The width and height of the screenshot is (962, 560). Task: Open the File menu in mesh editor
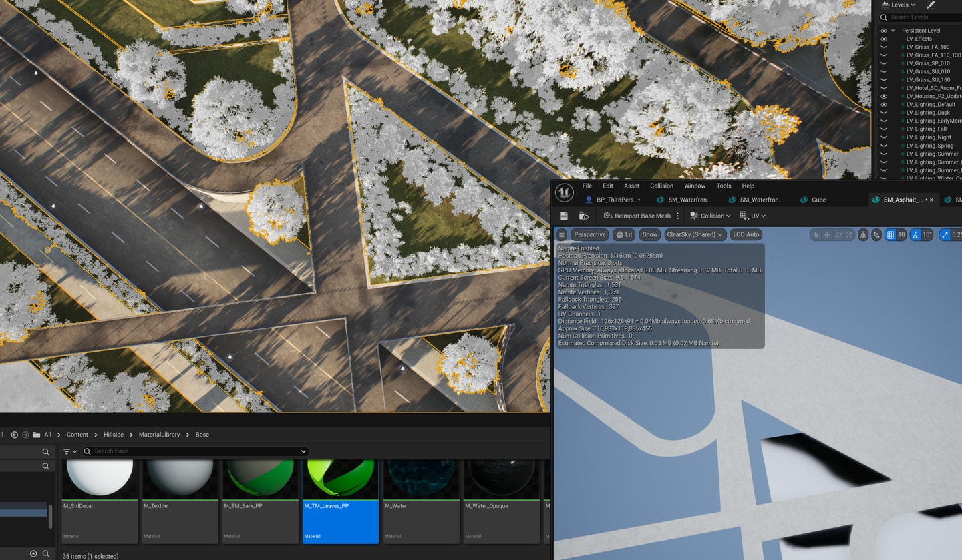(587, 186)
